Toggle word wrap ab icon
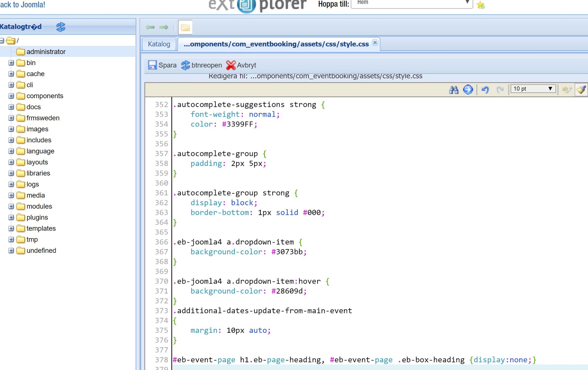This screenshot has width=588, height=370. pos(567,90)
